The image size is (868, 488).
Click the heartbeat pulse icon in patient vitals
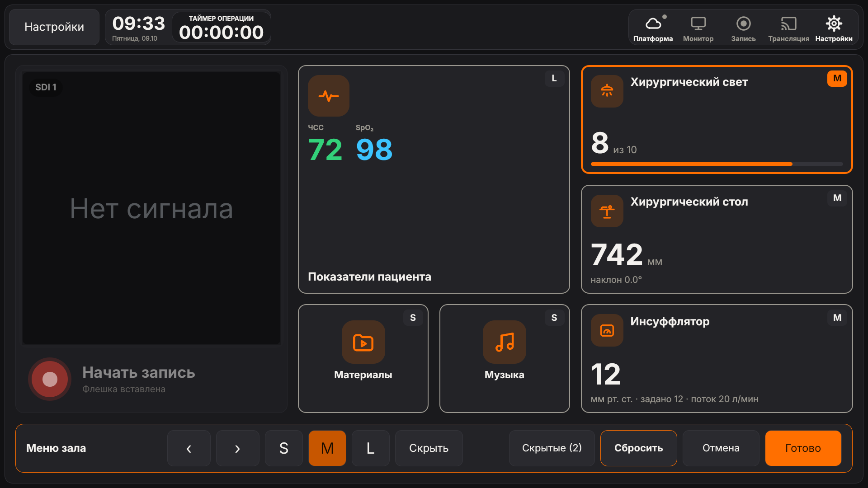pos(329,96)
